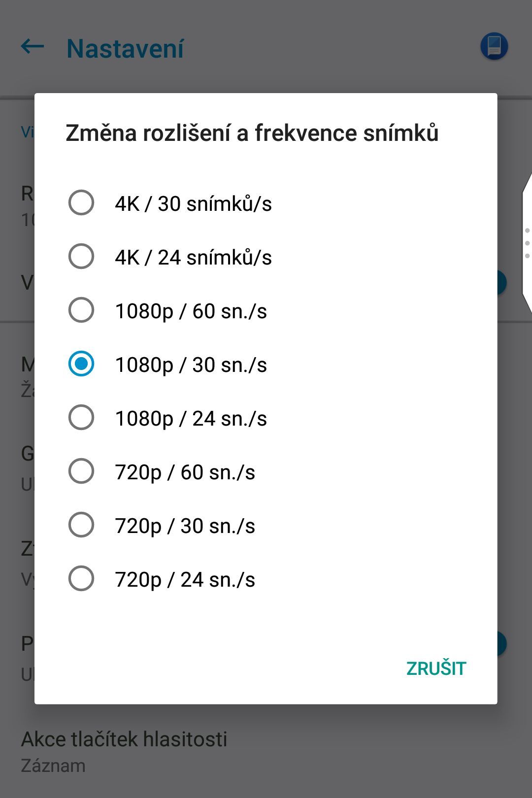The image size is (532, 798).
Task: Tap the "4K / 30 snímků/s" label
Action: tap(193, 204)
